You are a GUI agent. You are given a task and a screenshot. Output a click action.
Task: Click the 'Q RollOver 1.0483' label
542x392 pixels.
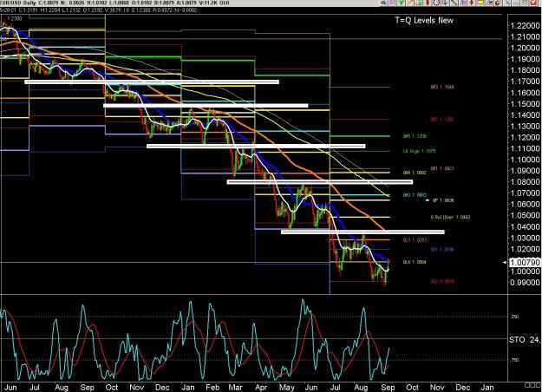point(450,217)
